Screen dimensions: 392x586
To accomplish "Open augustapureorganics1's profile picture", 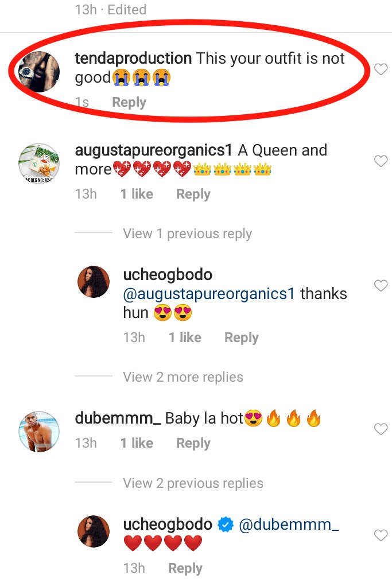I will (39, 163).
